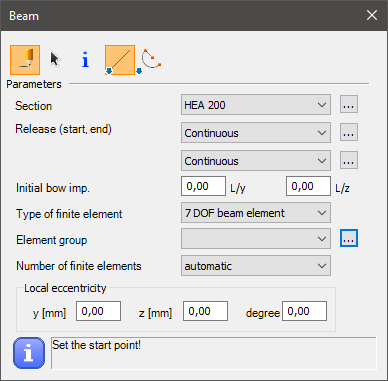
Task: Click ellipsis button next to Element group
Action: pyautogui.click(x=349, y=238)
